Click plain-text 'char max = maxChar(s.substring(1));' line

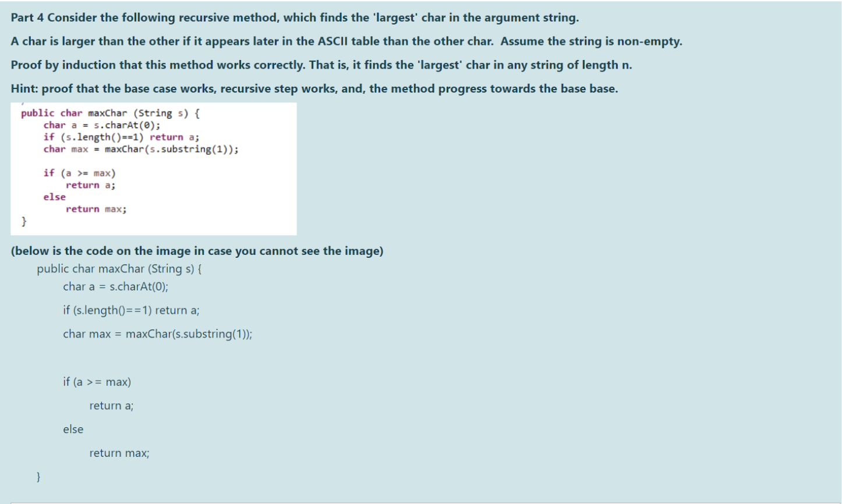[158, 334]
